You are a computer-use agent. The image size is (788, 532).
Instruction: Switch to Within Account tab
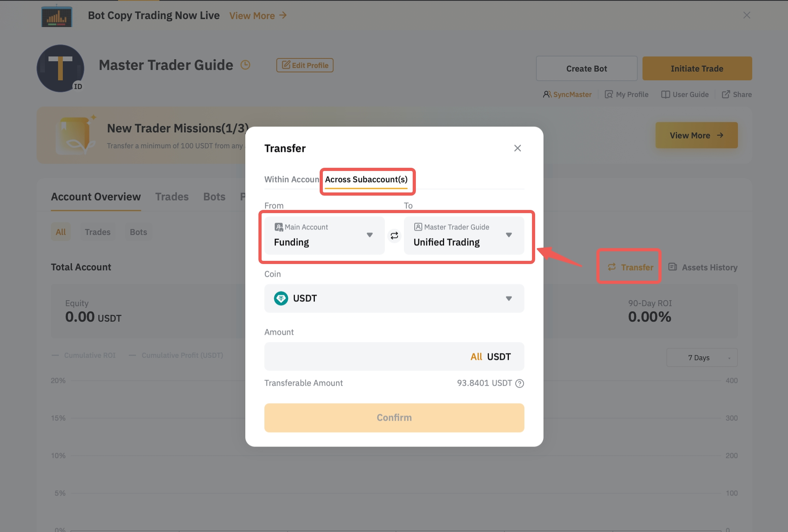click(x=291, y=179)
